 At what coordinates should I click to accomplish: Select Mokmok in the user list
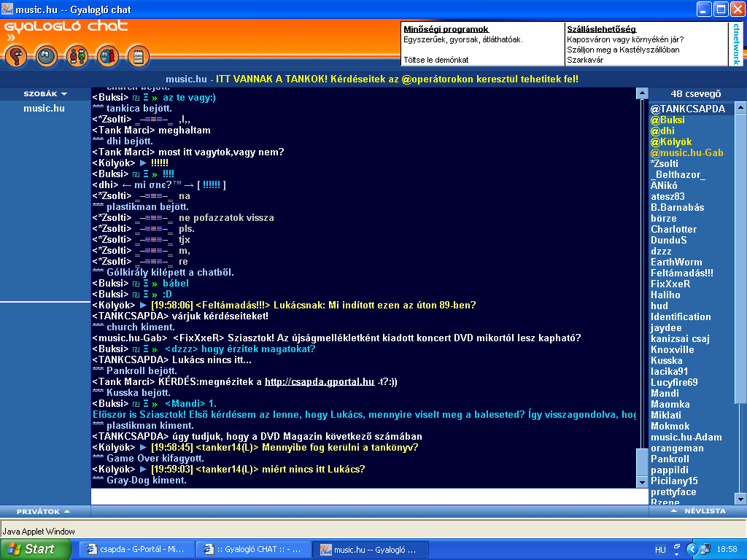(x=670, y=427)
